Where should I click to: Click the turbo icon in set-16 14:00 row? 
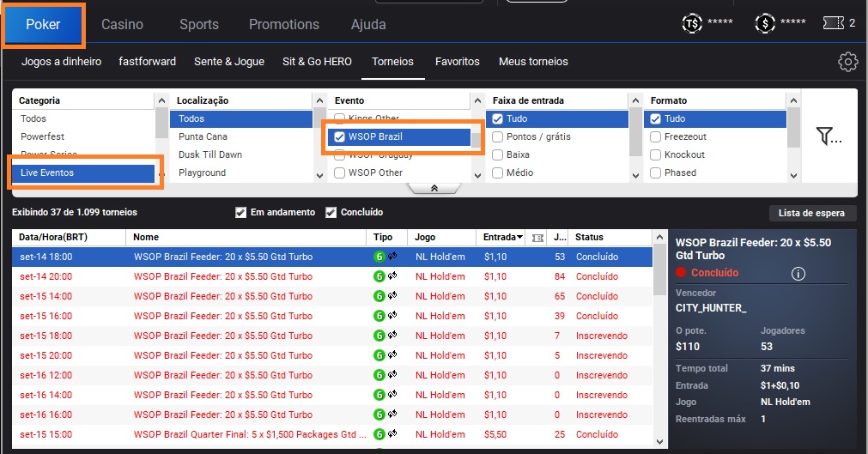point(392,394)
